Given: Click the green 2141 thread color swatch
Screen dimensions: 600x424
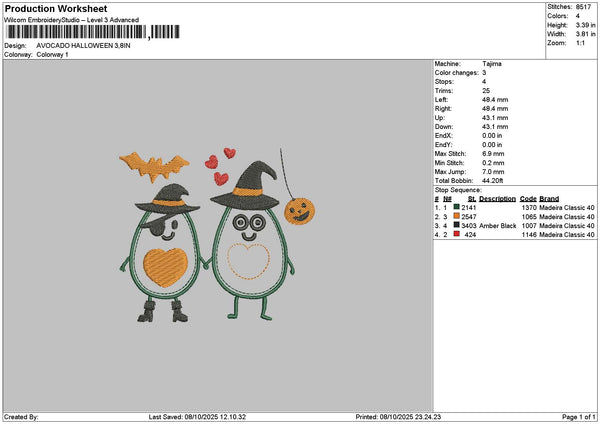Looking at the screenshot, I should tap(456, 207).
